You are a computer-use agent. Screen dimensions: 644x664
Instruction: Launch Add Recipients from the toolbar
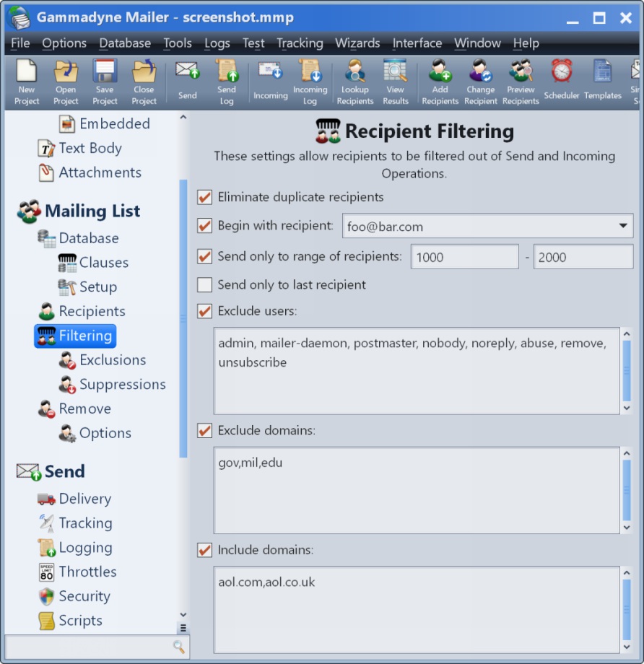tap(440, 82)
